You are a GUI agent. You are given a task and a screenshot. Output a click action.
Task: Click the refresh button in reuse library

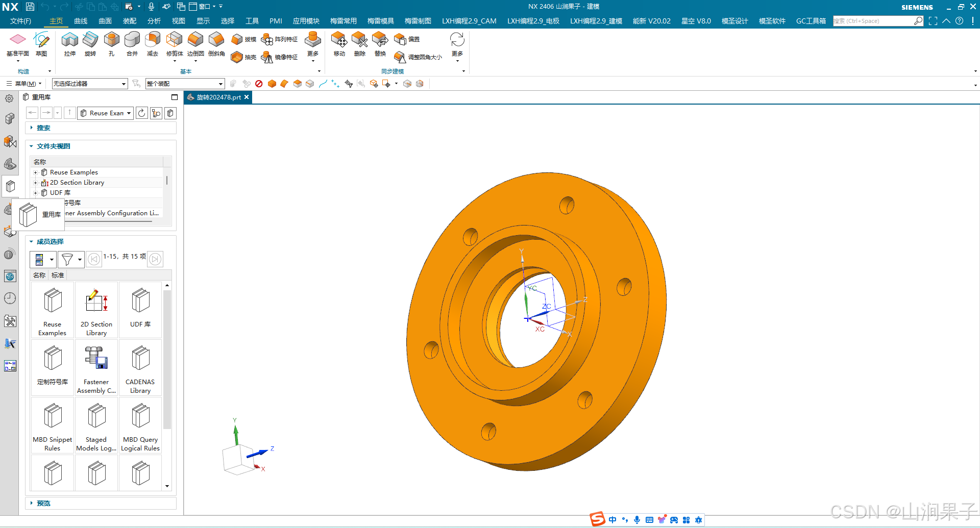pos(142,113)
